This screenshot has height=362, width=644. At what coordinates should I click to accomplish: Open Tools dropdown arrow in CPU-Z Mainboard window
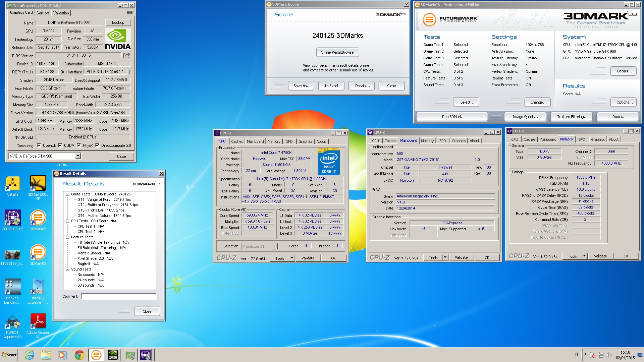coord(445,257)
